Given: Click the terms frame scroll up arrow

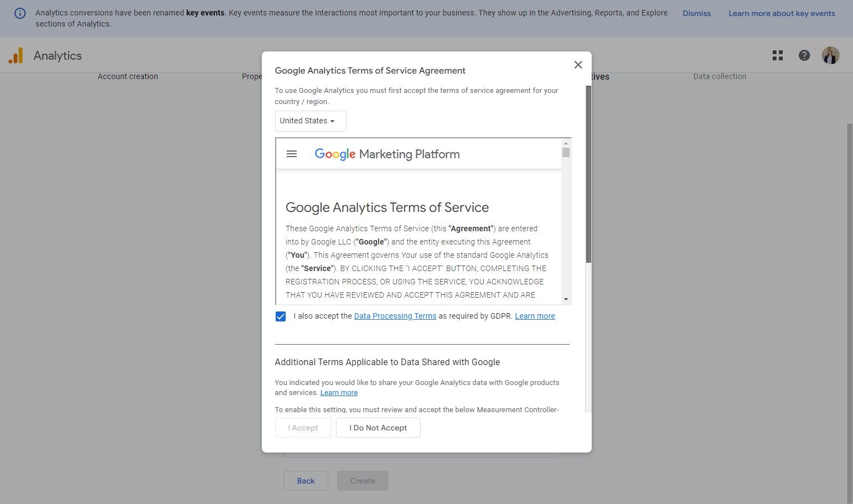Looking at the screenshot, I should pyautogui.click(x=566, y=143).
